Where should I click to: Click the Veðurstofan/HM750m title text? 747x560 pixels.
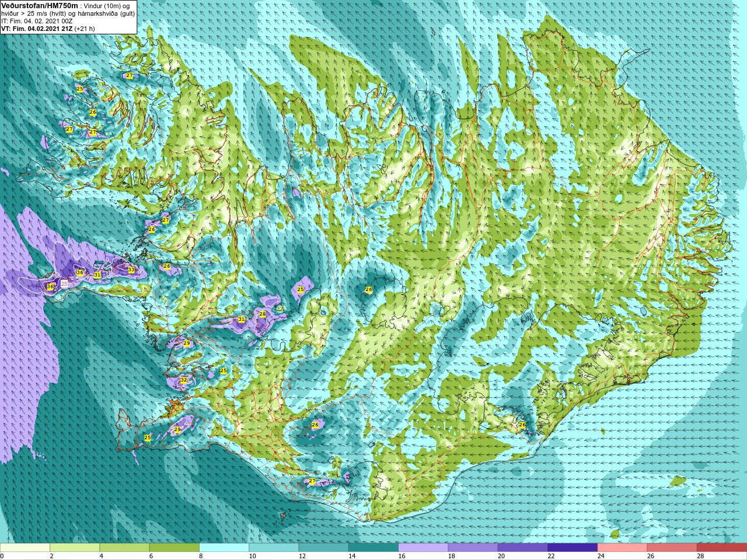pyautogui.click(x=40, y=5)
